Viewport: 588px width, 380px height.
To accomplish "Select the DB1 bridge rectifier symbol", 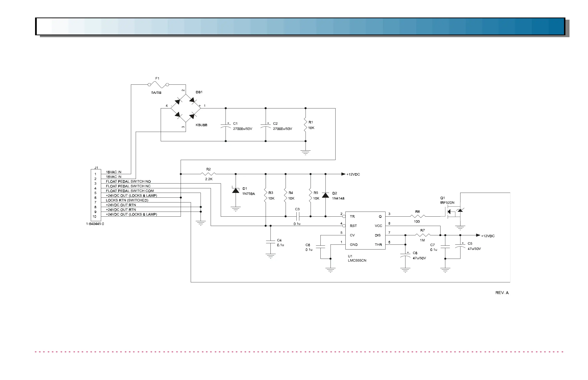I will [185, 108].
